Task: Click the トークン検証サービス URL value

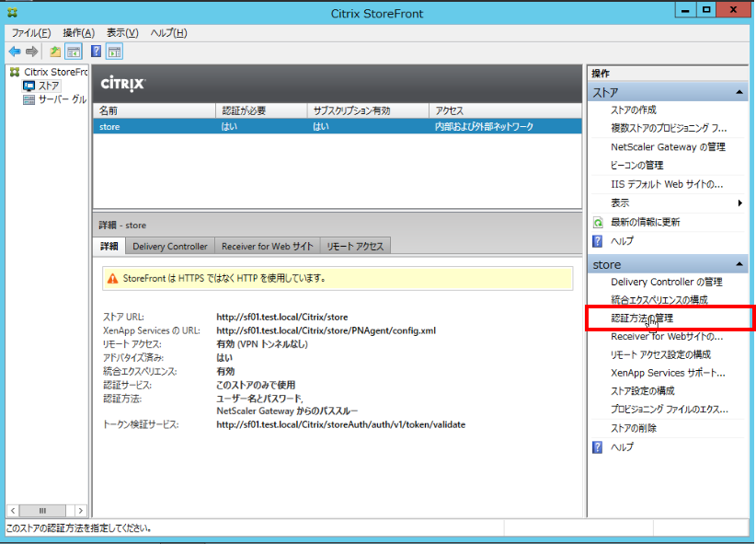Action: [341, 424]
